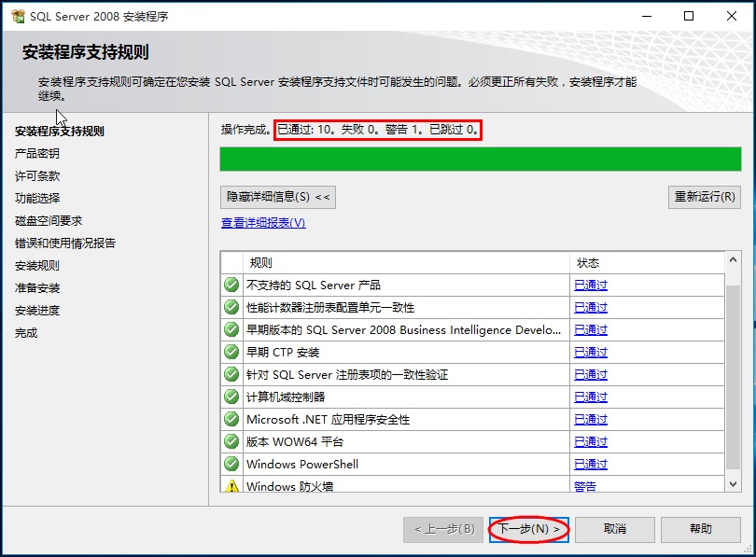Open 已通过 link for 注册表项的一致性验证

[591, 375]
